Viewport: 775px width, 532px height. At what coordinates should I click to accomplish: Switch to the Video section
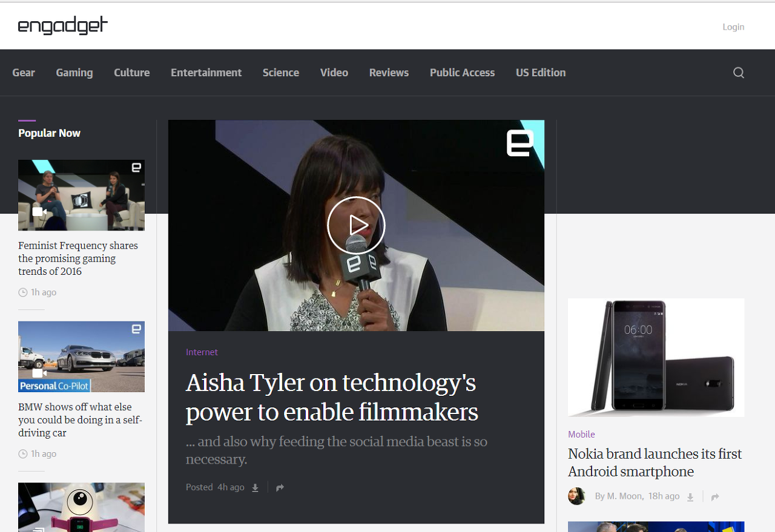(334, 73)
